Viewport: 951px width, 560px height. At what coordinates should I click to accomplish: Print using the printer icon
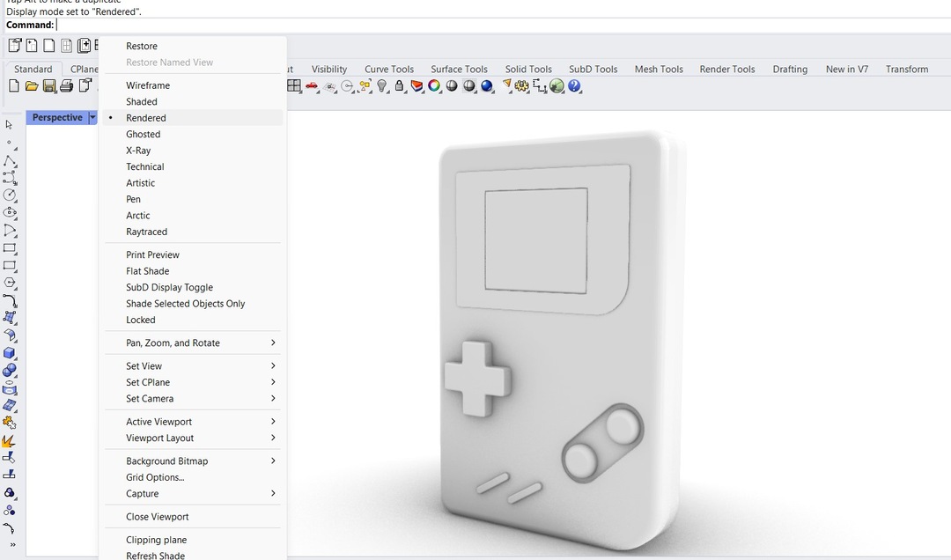(x=66, y=86)
